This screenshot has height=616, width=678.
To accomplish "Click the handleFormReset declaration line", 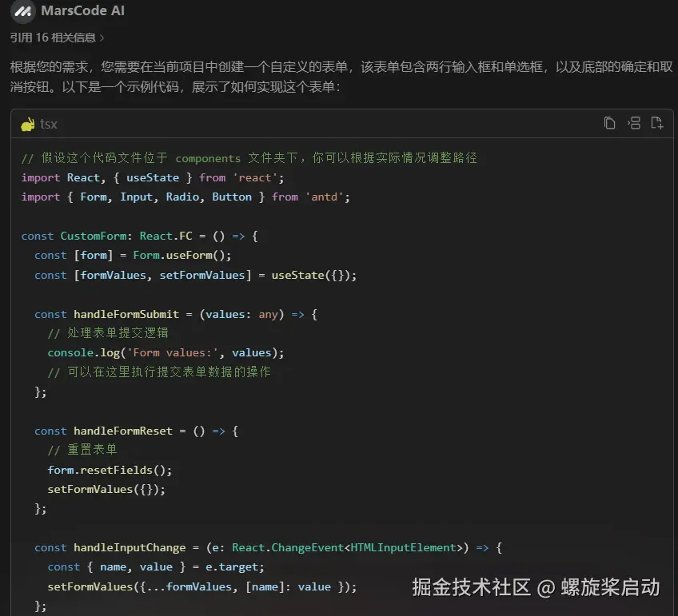I will (136, 431).
